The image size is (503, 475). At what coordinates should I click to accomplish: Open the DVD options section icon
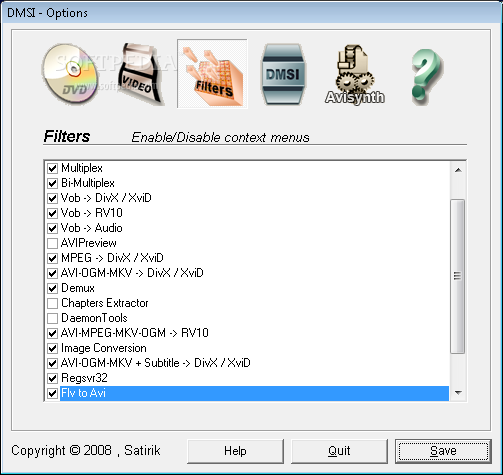(x=71, y=74)
